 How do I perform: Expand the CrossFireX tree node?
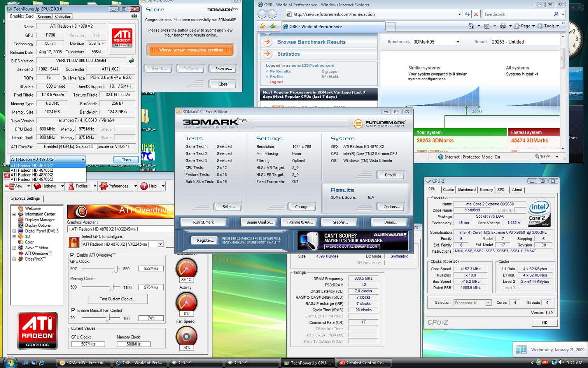click(14, 259)
